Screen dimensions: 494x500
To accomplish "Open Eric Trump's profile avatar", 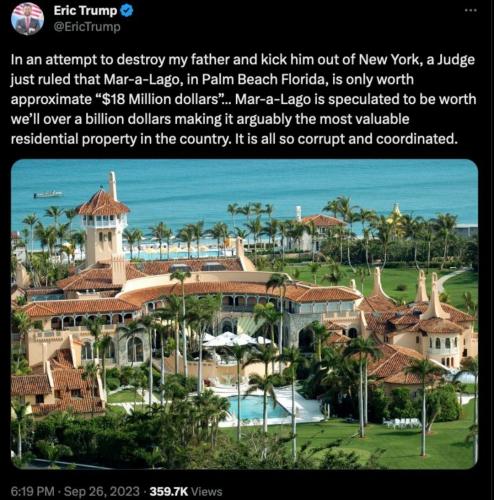I will tap(27, 18).
